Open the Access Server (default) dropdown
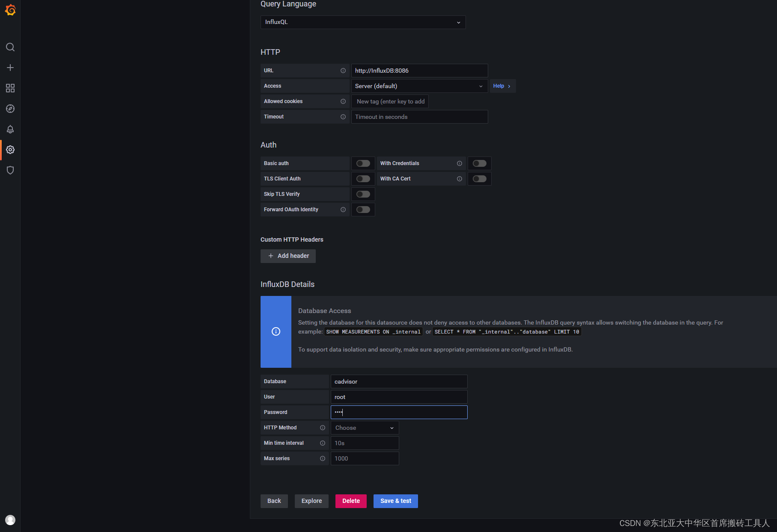The image size is (777, 532). tap(419, 86)
